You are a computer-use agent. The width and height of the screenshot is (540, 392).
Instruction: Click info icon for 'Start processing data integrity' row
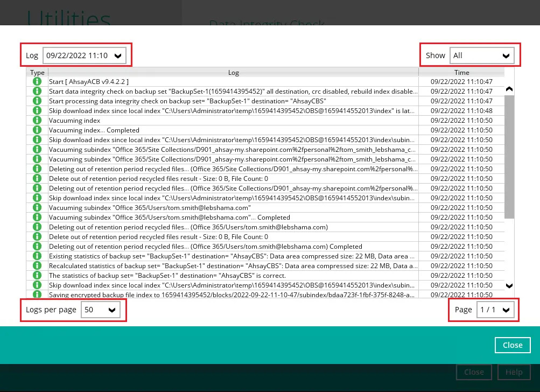click(37, 101)
